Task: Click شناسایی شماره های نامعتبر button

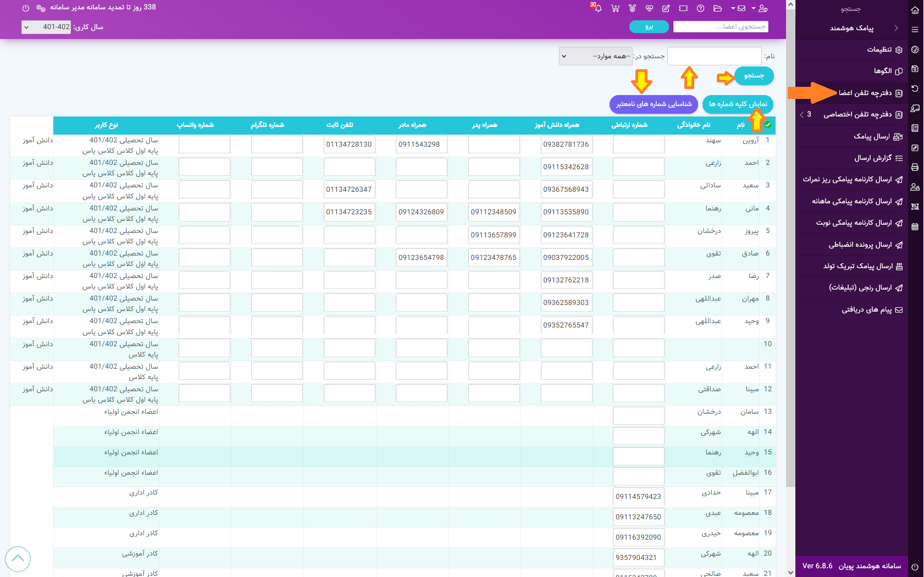Action: coord(654,104)
